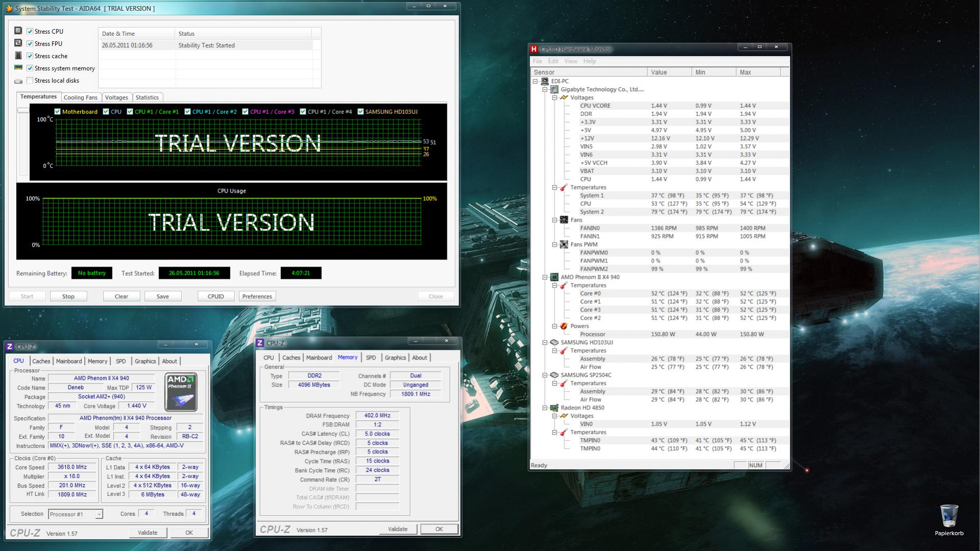Screen dimensions: 980x551
Task: Click the AMD Phenom Temperatures thermometer icon
Action: pyautogui.click(x=564, y=285)
